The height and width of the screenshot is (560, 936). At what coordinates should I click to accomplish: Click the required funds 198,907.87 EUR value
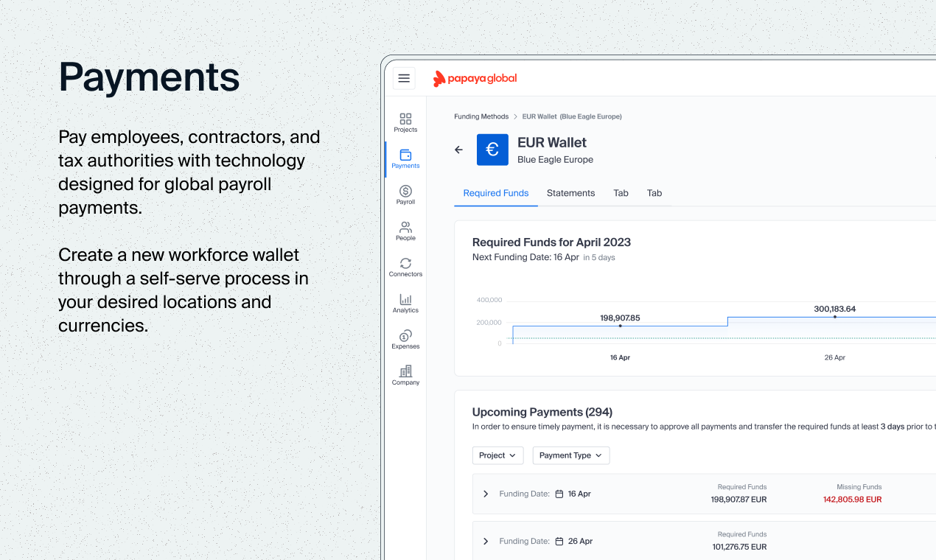738,499
